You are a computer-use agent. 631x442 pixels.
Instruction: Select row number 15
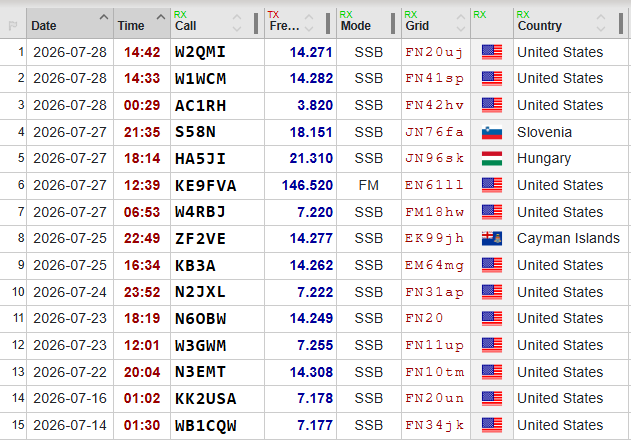pyautogui.click(x=18, y=425)
